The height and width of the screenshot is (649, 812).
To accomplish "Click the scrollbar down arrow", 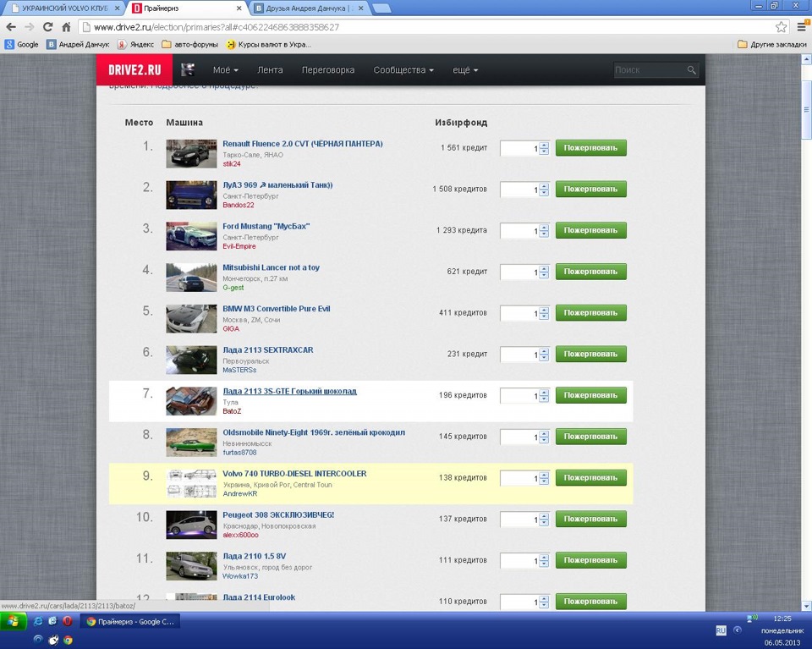I will (x=806, y=606).
